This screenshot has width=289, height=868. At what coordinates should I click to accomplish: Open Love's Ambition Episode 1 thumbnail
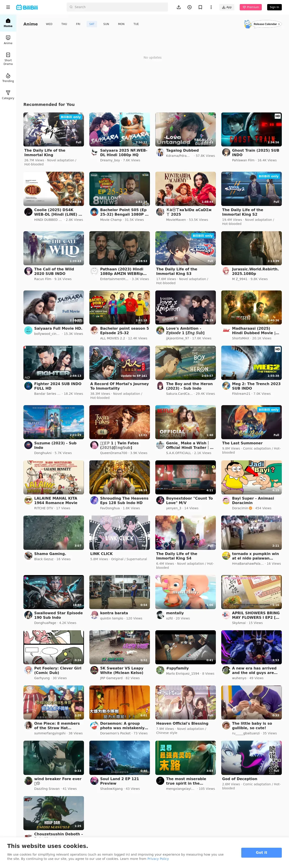(x=185, y=307)
